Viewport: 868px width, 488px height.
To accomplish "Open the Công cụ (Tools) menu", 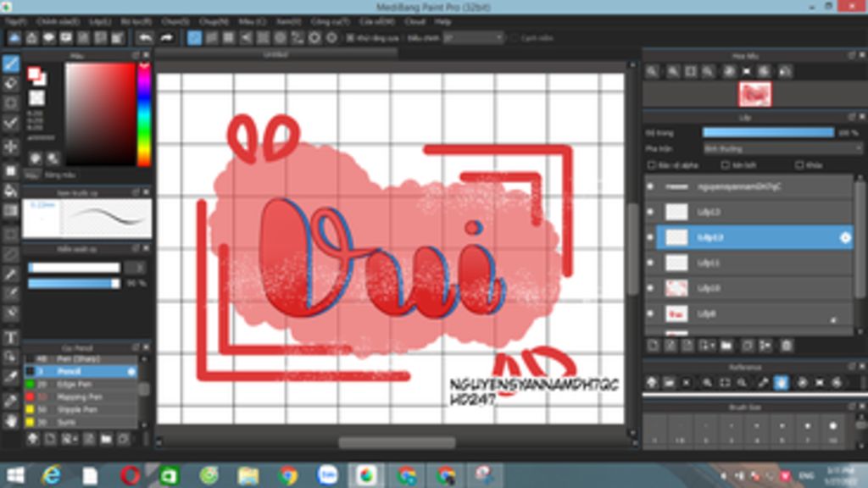I will [x=330, y=21].
